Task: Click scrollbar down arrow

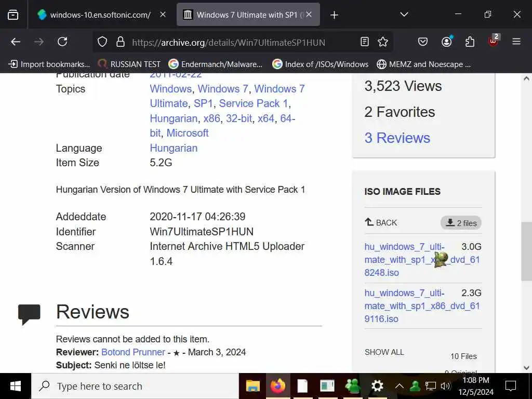Action: point(526,367)
